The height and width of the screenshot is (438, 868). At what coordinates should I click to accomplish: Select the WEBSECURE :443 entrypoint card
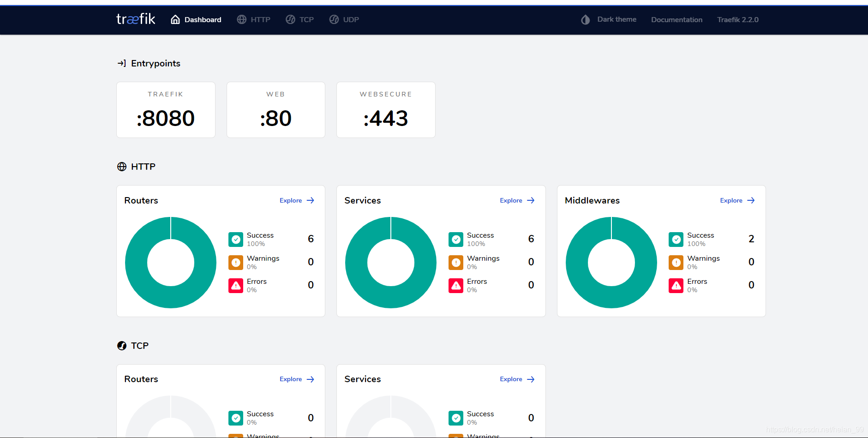386,110
